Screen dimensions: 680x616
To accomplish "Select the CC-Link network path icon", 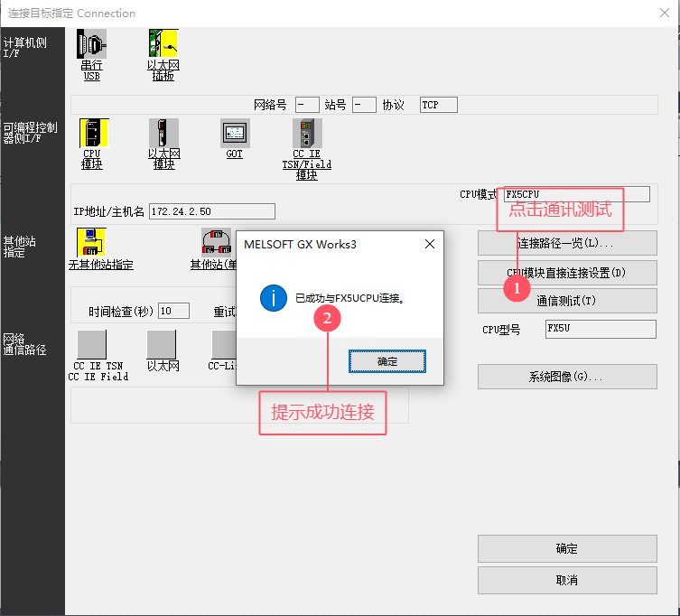I will [224, 344].
